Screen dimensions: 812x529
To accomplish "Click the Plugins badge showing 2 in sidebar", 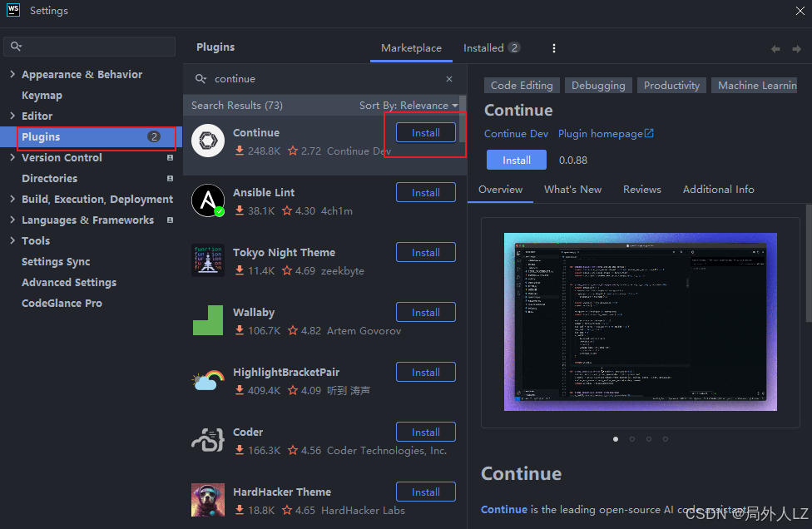I will (154, 136).
